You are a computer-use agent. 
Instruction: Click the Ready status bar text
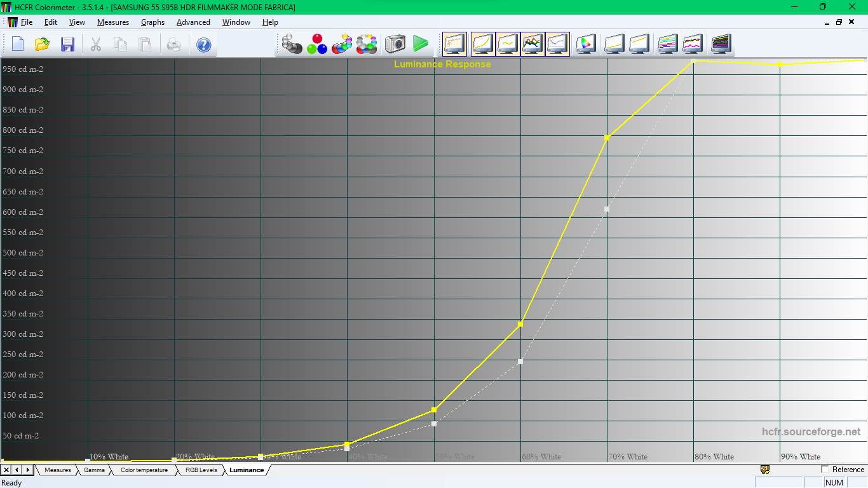12,483
